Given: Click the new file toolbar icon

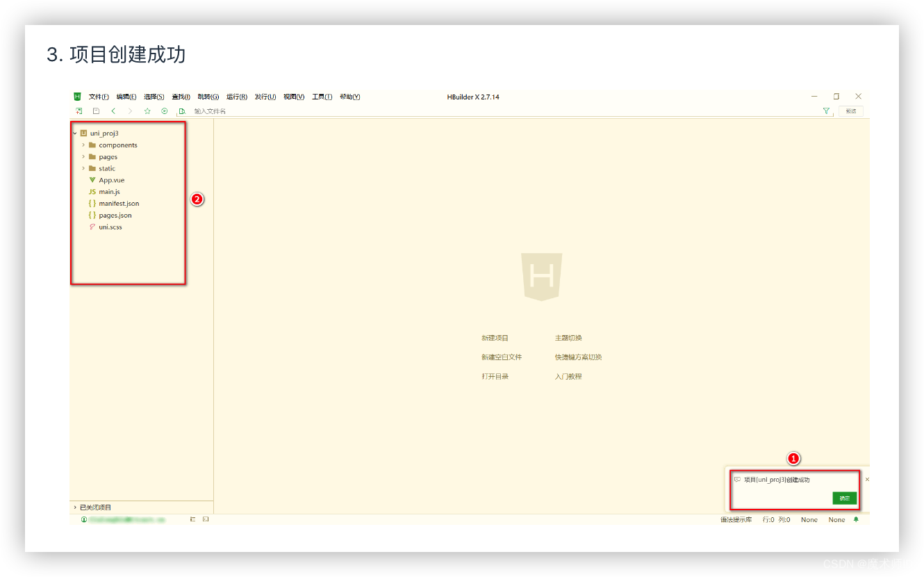Looking at the screenshot, I should (x=79, y=111).
